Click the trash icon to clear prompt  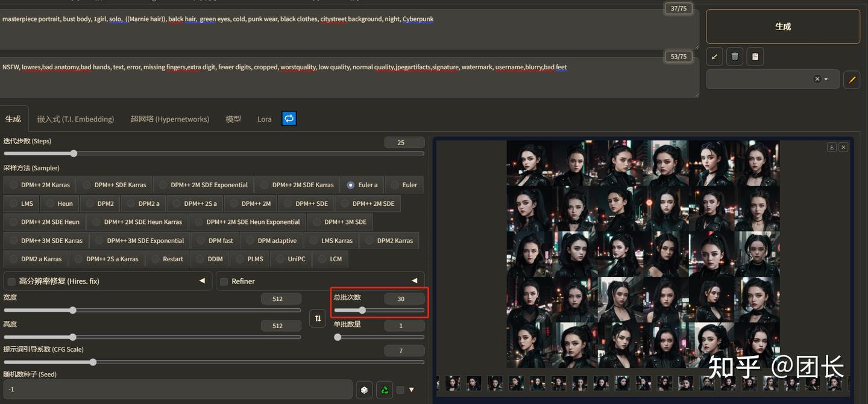(x=734, y=57)
